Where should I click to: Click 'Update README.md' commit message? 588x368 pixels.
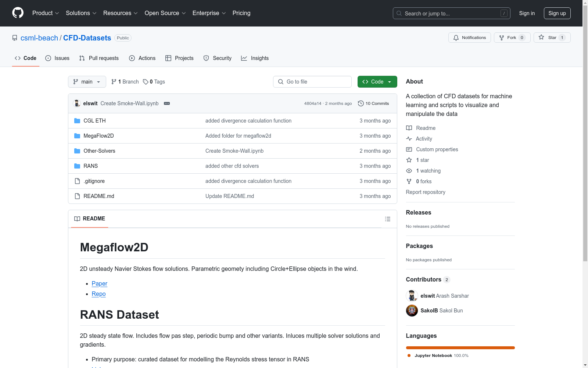click(230, 196)
